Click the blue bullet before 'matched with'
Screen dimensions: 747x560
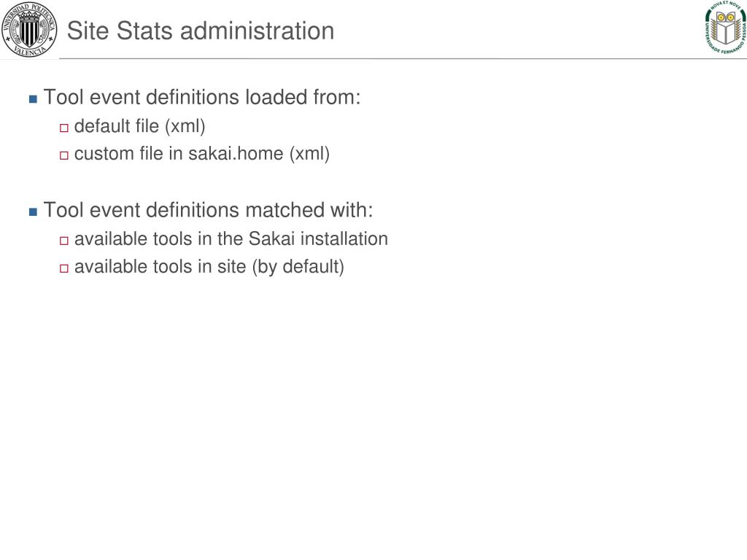[33, 212]
